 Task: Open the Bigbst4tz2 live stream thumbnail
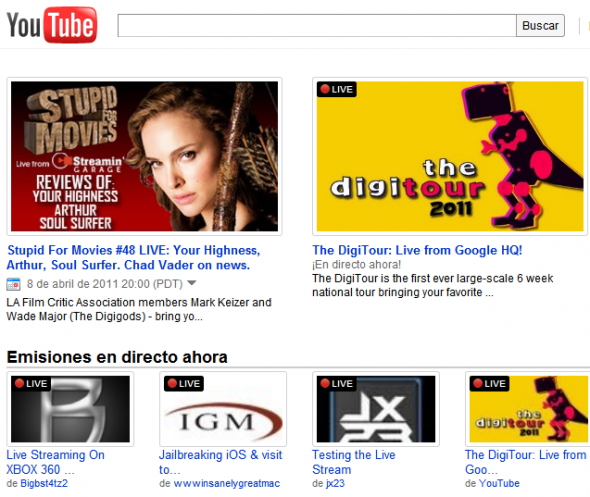(70, 409)
